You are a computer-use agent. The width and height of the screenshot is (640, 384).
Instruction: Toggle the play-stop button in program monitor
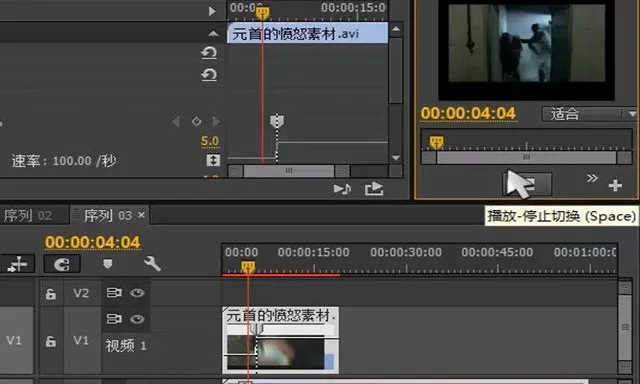527,184
